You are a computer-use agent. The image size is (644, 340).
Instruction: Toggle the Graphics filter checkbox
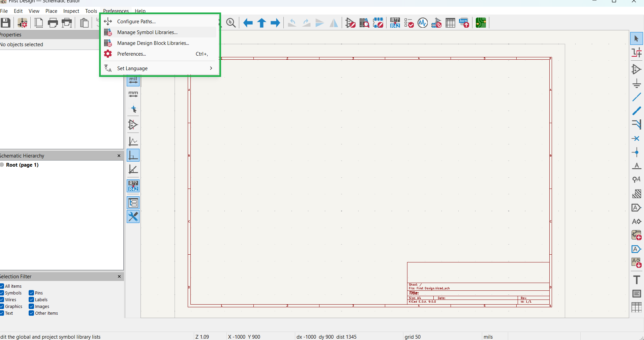coord(2,306)
